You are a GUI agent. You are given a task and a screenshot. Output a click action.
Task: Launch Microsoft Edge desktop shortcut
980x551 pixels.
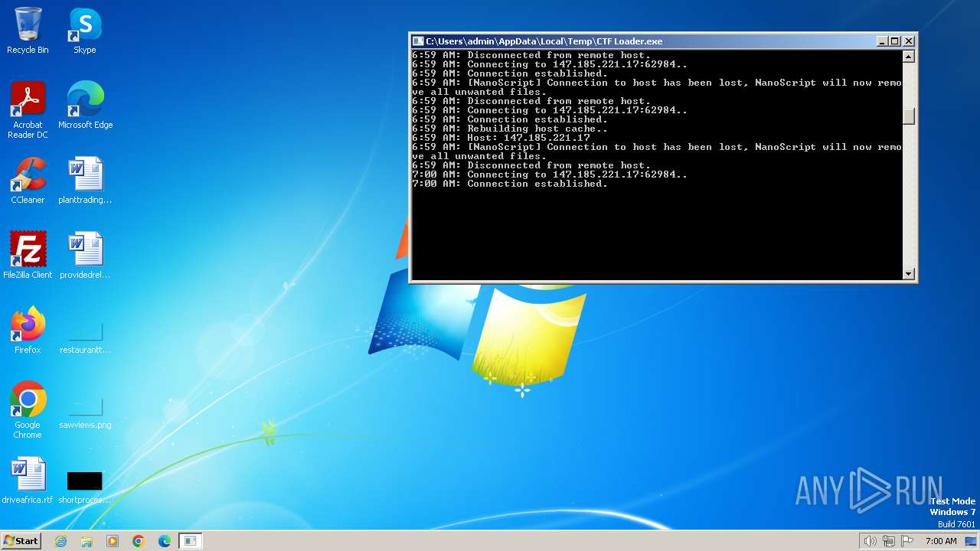(x=85, y=106)
